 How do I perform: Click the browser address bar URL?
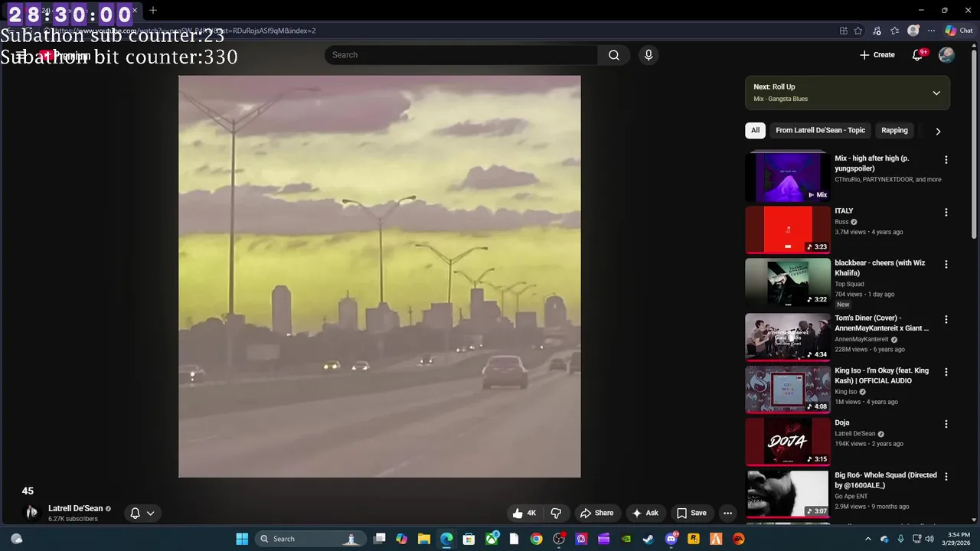click(184, 31)
